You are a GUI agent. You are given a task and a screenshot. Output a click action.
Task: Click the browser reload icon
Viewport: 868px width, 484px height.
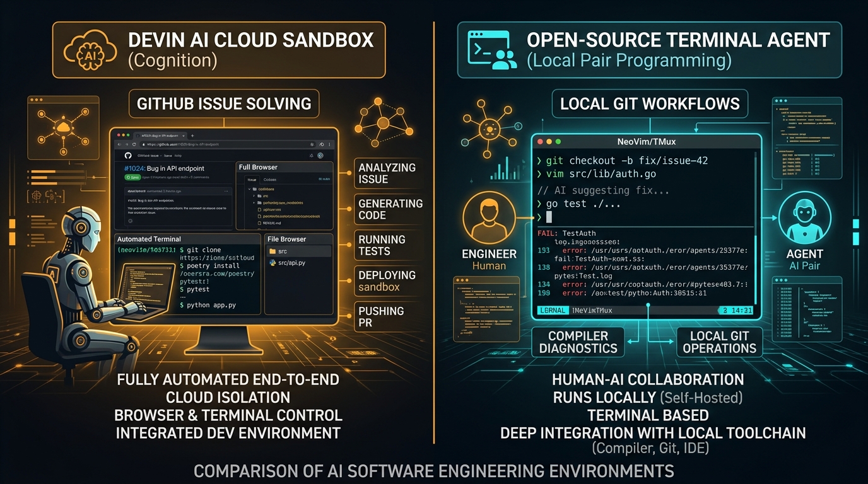tap(134, 144)
